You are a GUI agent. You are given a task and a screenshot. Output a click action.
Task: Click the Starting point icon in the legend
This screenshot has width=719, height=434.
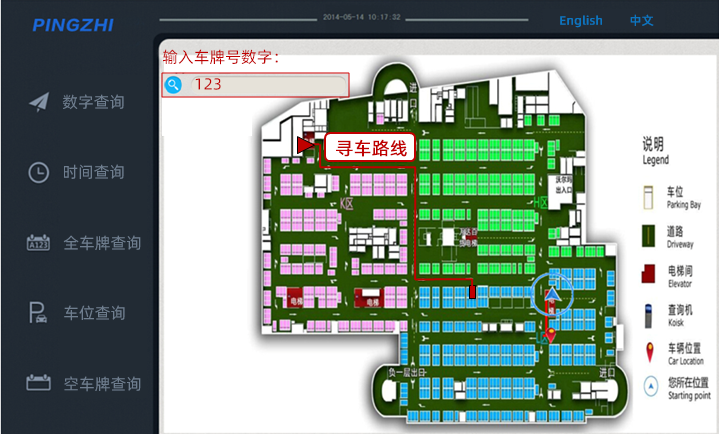651,386
